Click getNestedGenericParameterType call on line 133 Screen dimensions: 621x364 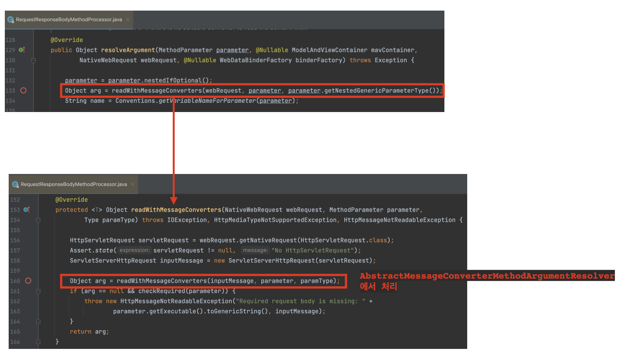[x=376, y=91]
